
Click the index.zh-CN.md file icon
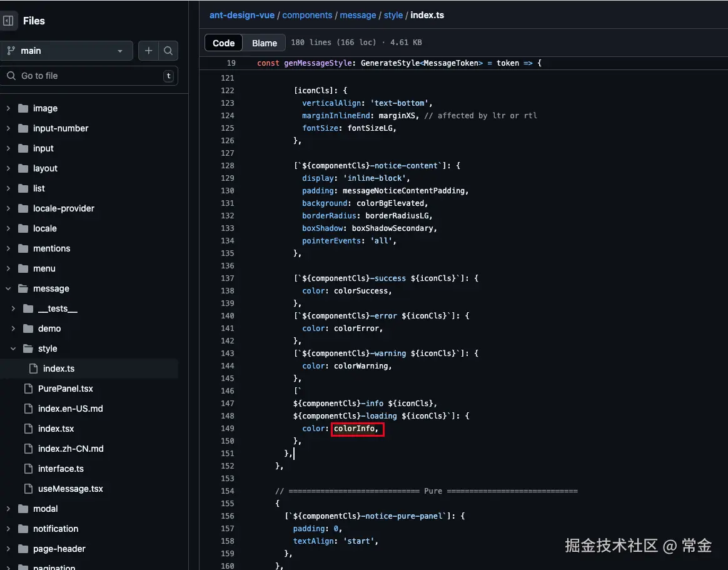click(x=28, y=448)
